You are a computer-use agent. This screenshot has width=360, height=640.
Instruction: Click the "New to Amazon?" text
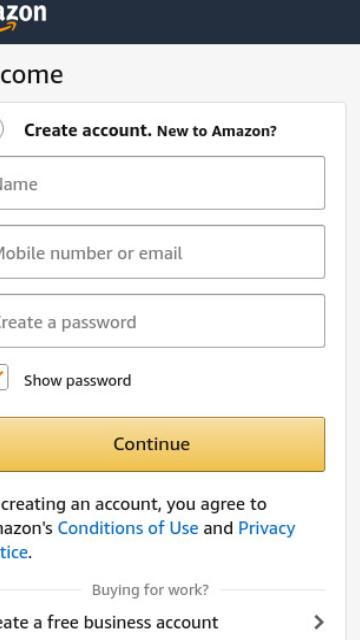(x=217, y=131)
